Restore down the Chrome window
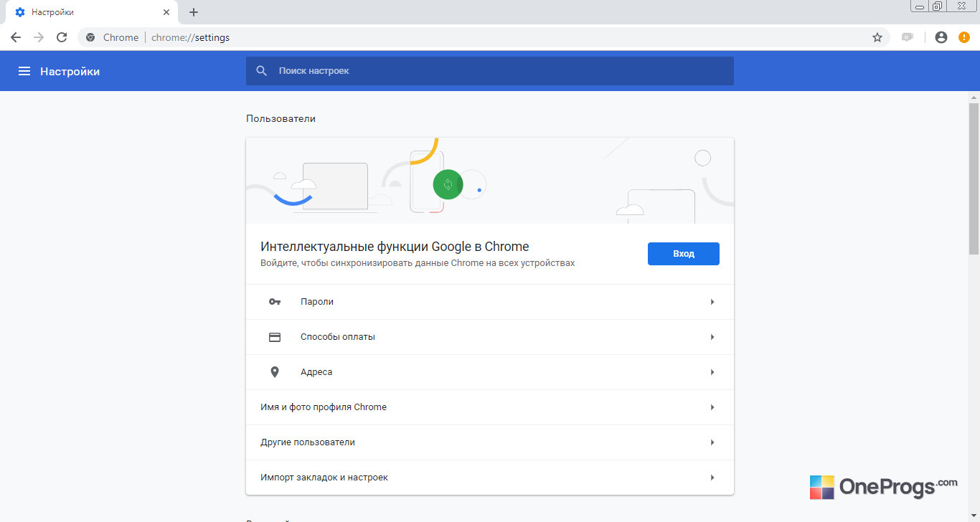The image size is (980, 522). click(x=938, y=6)
